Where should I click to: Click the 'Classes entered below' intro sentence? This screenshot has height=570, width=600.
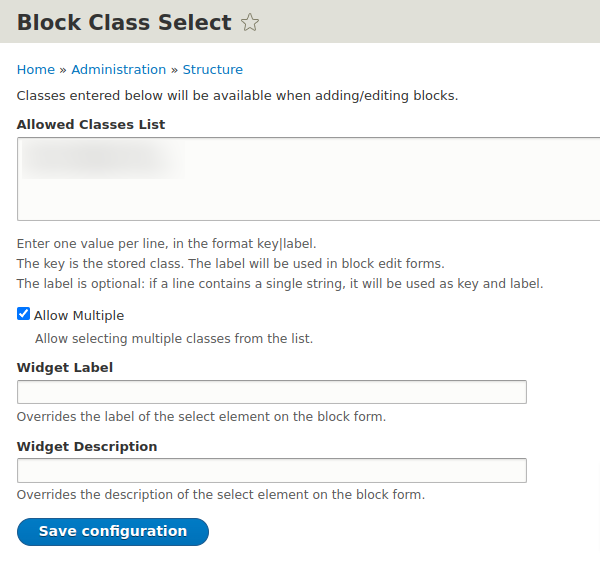click(x=237, y=96)
